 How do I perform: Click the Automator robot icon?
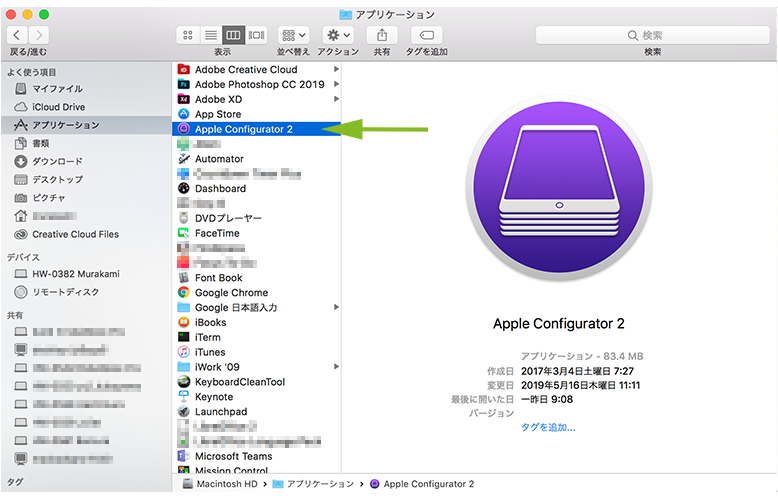tap(184, 159)
